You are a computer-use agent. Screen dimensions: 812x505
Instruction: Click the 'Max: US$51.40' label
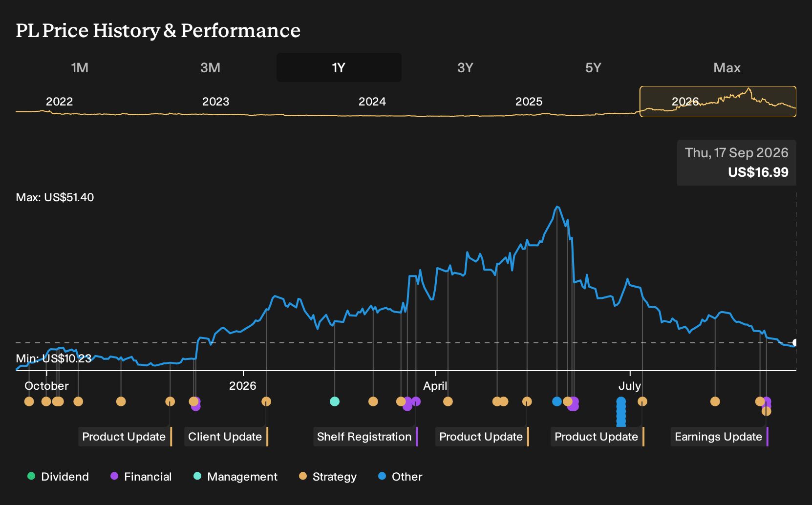tap(55, 197)
